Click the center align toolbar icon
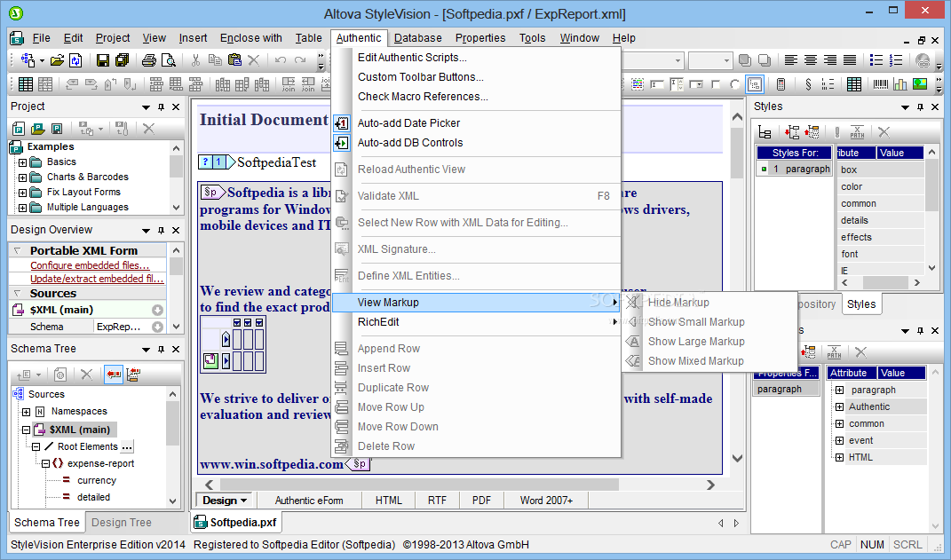Screen dimensions: 951x560 click(x=811, y=60)
